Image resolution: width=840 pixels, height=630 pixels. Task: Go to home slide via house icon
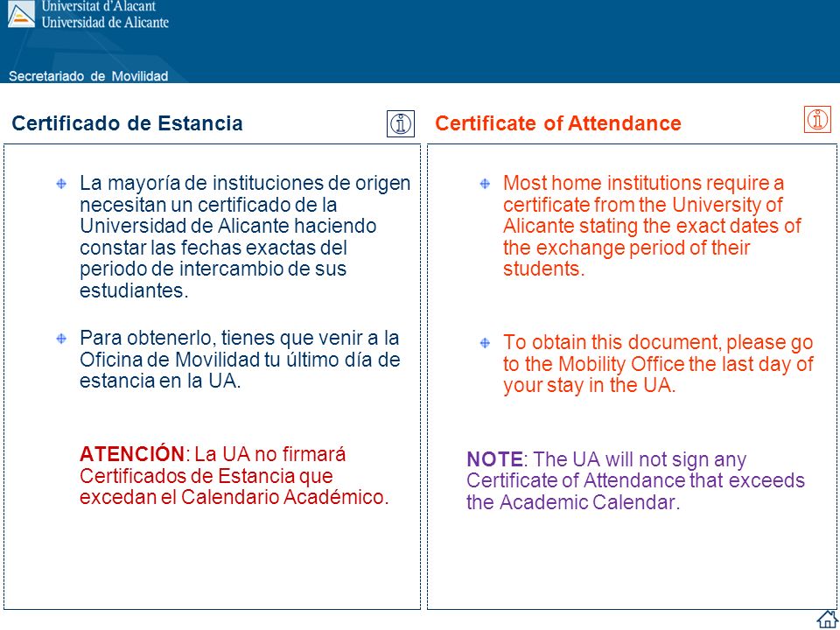pyautogui.click(x=827, y=619)
